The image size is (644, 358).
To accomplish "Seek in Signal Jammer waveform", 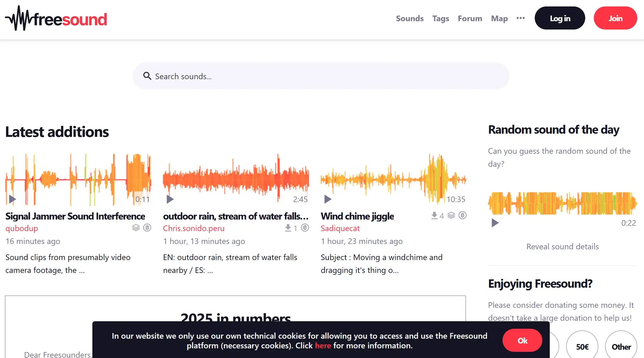I will coord(78,179).
